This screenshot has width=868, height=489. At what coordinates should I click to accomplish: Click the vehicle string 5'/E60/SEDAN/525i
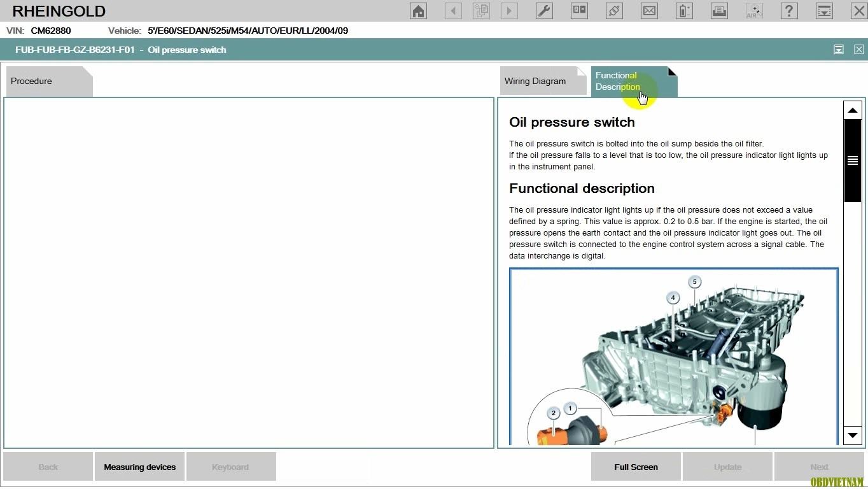click(x=248, y=31)
